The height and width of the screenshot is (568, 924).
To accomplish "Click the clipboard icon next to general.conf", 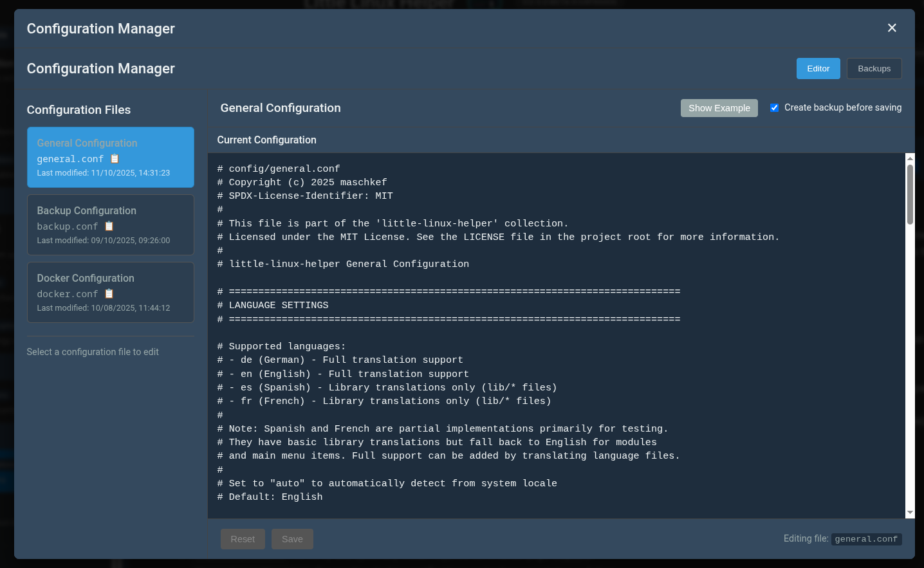I will [115, 158].
